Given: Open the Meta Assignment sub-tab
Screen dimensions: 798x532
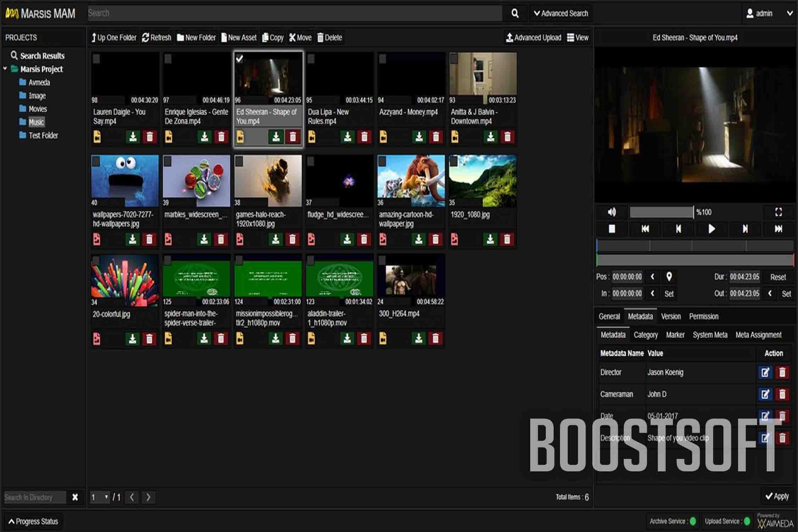Looking at the screenshot, I should coord(758,335).
